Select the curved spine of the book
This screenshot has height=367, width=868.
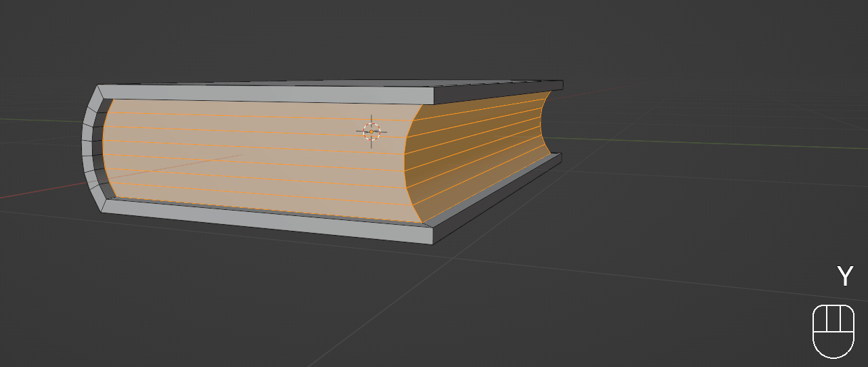point(91,149)
